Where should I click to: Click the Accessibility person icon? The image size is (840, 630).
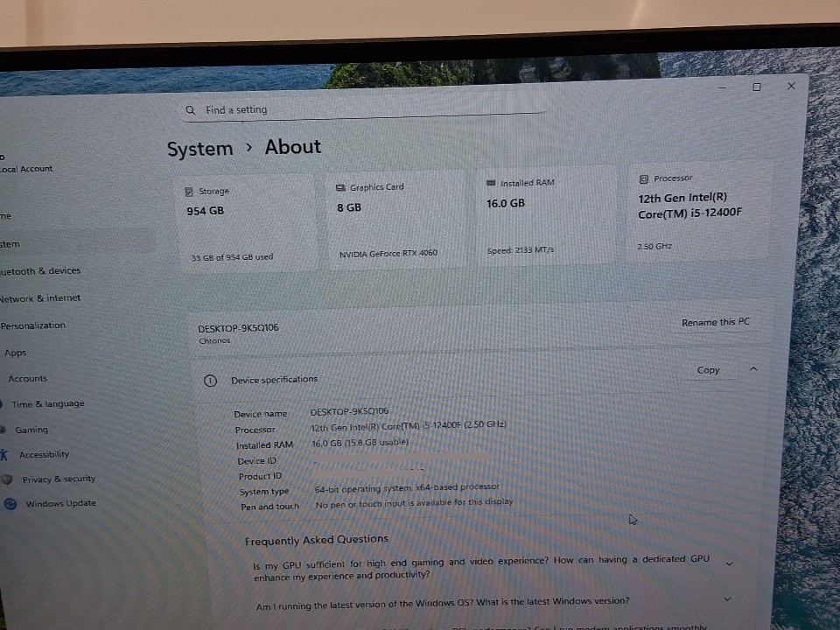pos(4,455)
